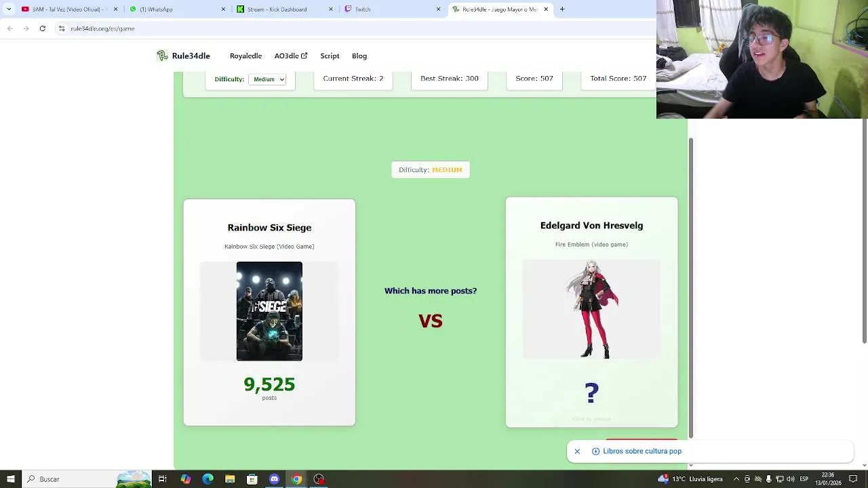Go back in browser history

tap(10, 28)
